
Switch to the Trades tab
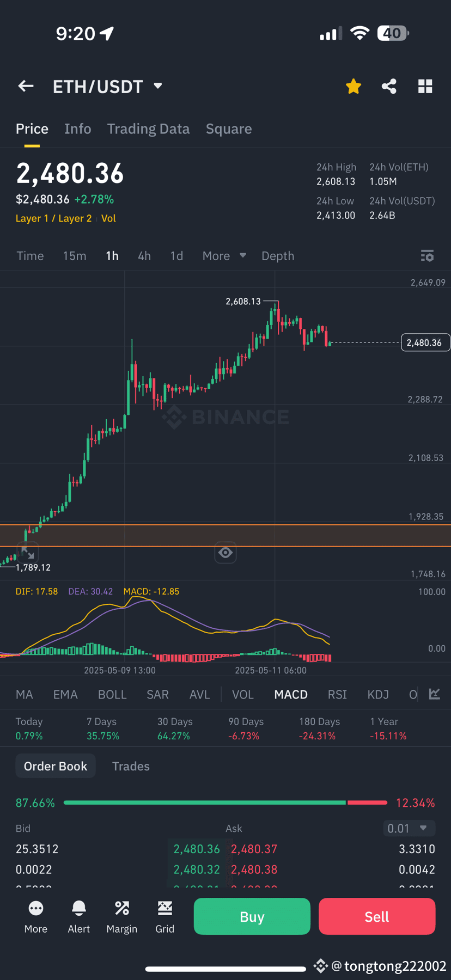(x=131, y=766)
